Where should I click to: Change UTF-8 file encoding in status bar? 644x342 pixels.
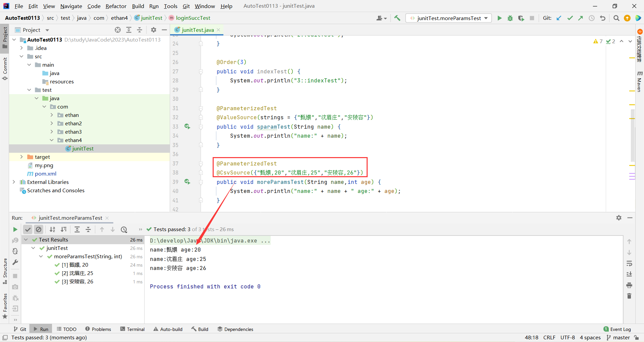click(x=568, y=338)
